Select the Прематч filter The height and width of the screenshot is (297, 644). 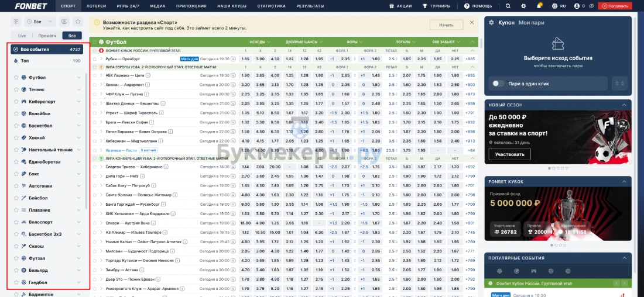point(47,36)
